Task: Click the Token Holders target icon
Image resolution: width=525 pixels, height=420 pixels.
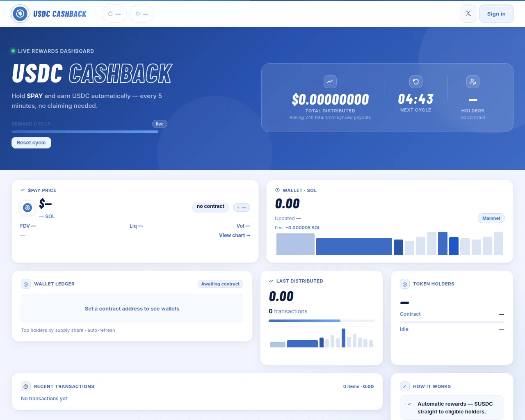Action: (405, 284)
